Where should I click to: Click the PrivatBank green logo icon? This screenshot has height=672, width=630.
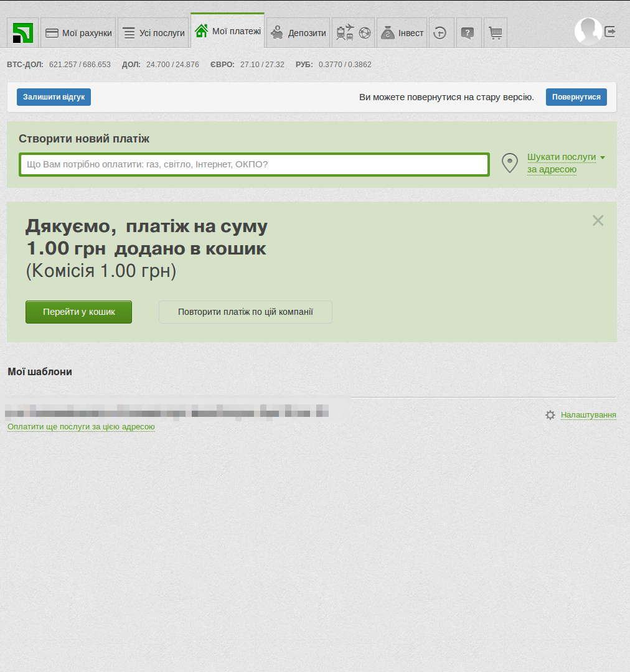click(x=23, y=32)
